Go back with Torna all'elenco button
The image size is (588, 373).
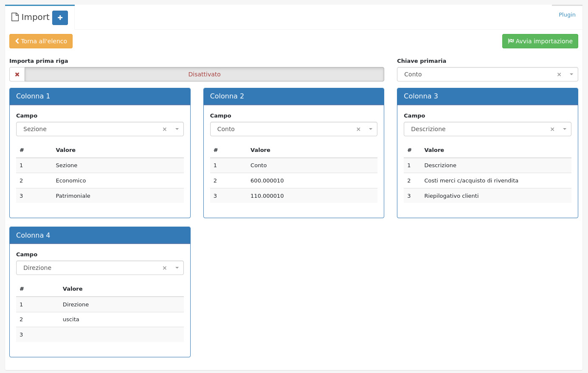tap(41, 41)
